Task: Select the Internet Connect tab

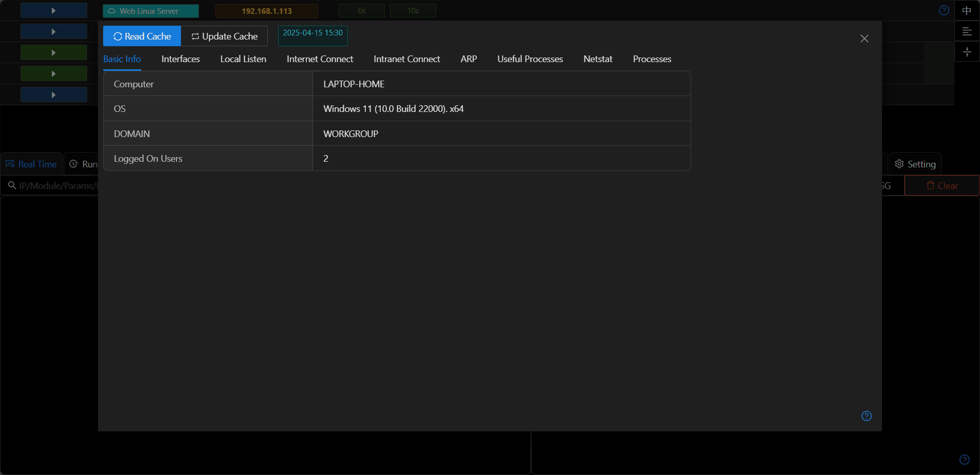Action: [x=320, y=59]
